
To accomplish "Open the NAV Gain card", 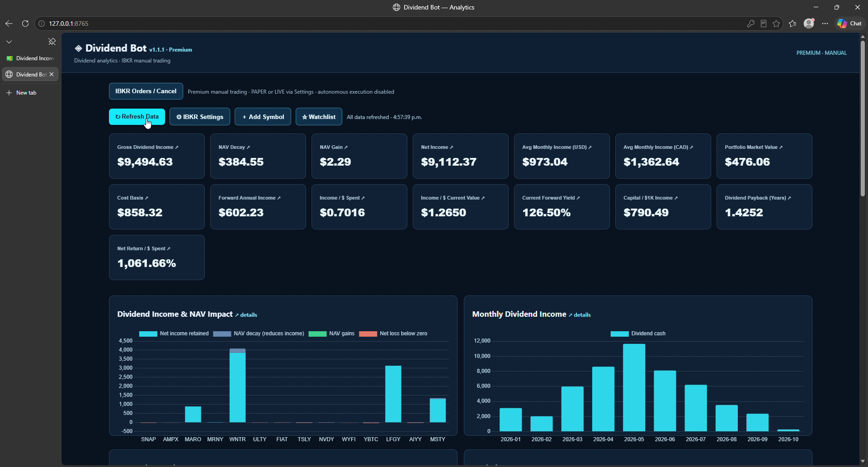I will coord(359,156).
